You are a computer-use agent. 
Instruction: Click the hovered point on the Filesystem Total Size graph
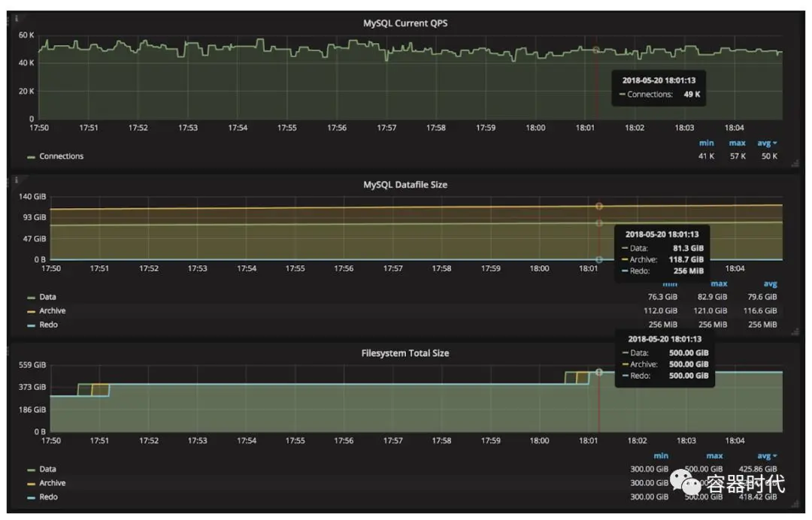598,373
